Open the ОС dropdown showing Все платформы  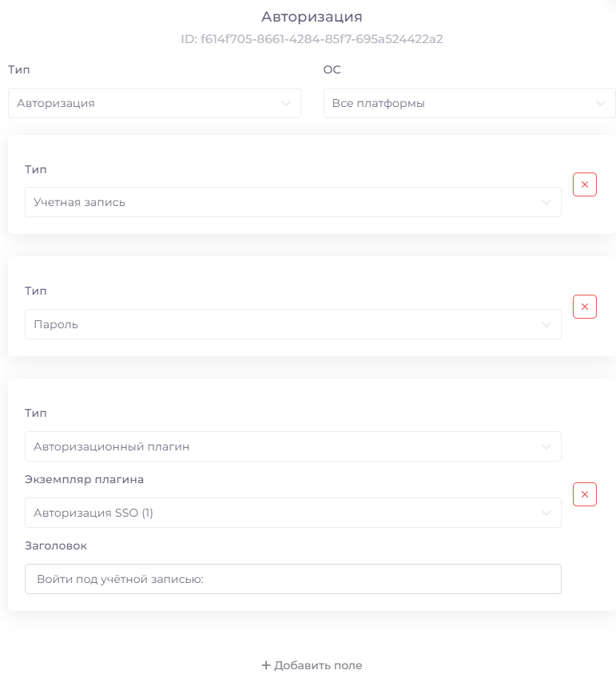coord(469,103)
